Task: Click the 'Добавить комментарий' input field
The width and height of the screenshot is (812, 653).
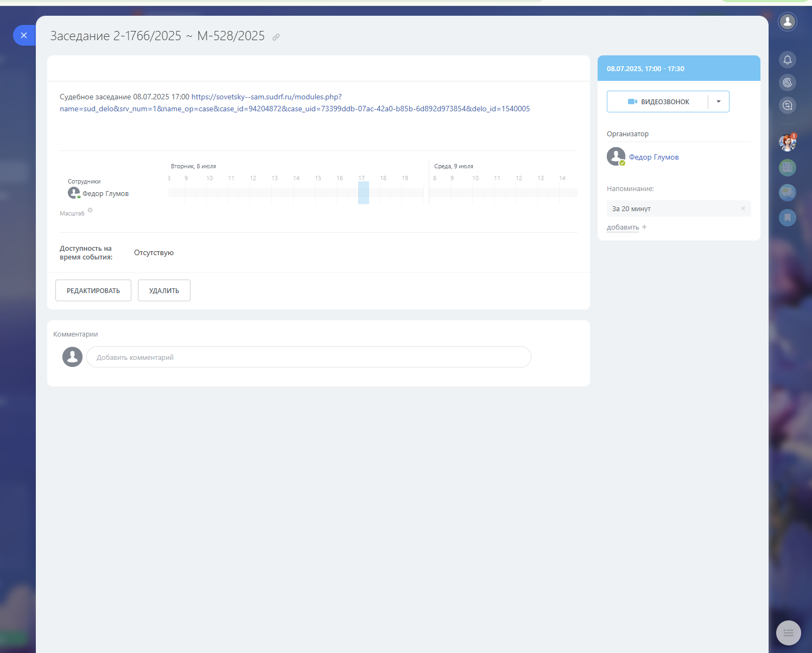Action: pos(308,357)
